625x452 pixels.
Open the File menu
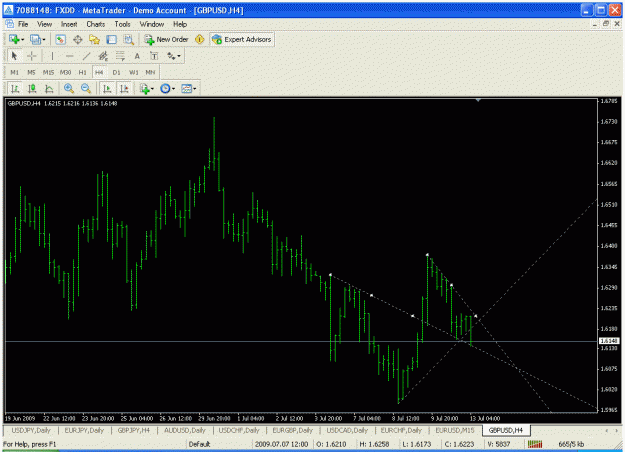click(23, 24)
